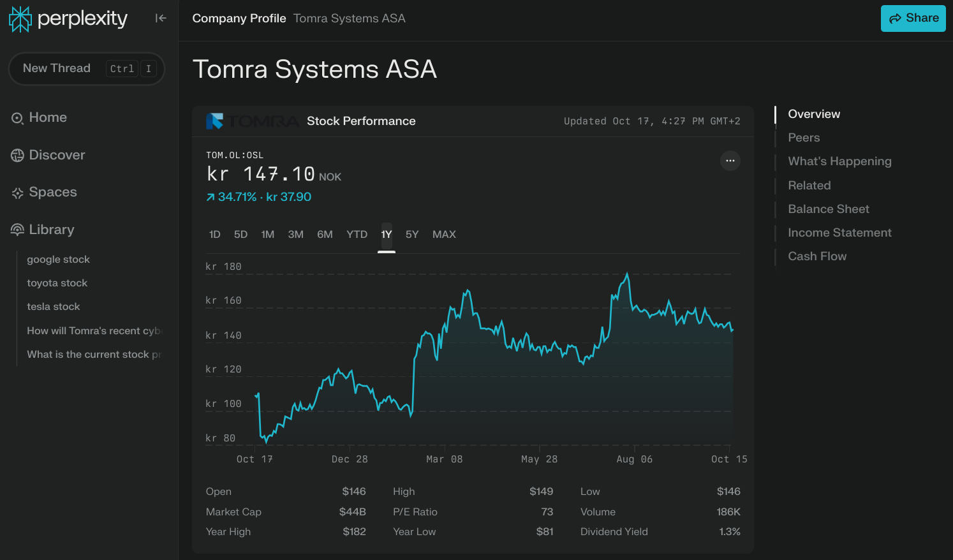Start a New Thread
Image resolution: width=953 pixels, height=560 pixels.
click(87, 68)
